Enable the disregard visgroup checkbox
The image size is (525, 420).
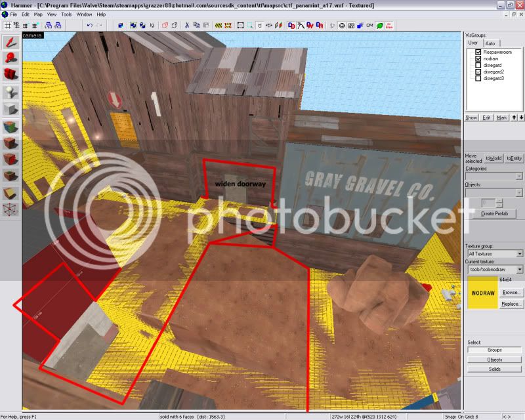[x=478, y=66]
